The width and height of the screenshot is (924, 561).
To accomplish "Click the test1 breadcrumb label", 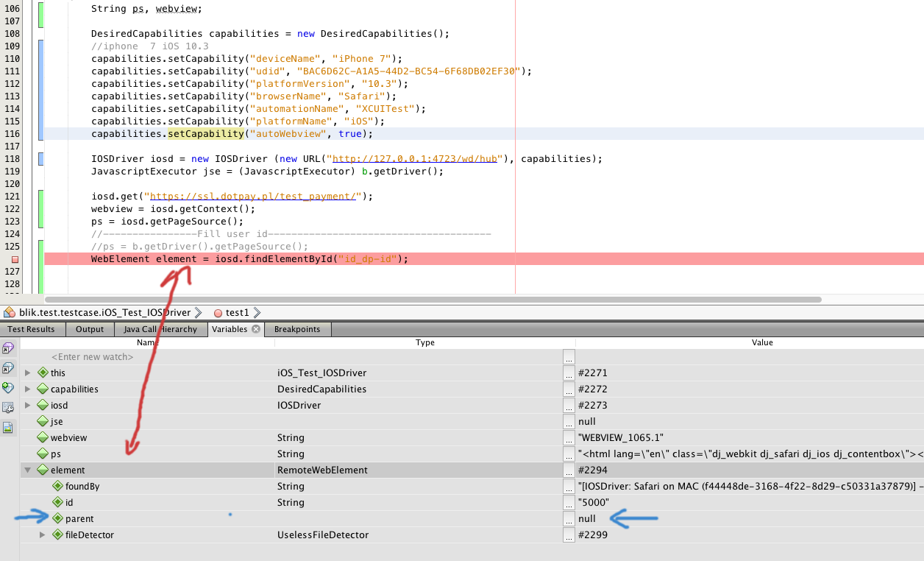I will (x=237, y=313).
